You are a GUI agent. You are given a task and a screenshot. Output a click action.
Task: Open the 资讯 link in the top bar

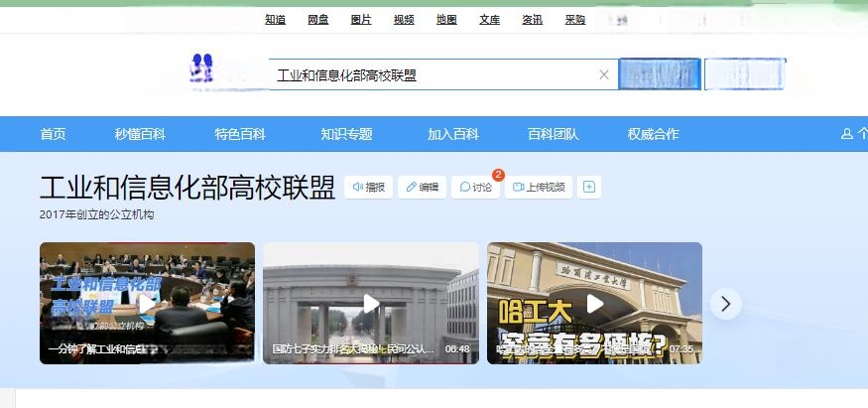click(533, 20)
